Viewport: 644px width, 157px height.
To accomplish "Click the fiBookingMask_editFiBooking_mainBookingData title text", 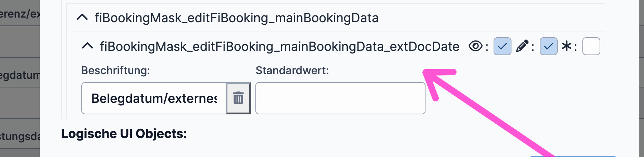I will click(236, 18).
